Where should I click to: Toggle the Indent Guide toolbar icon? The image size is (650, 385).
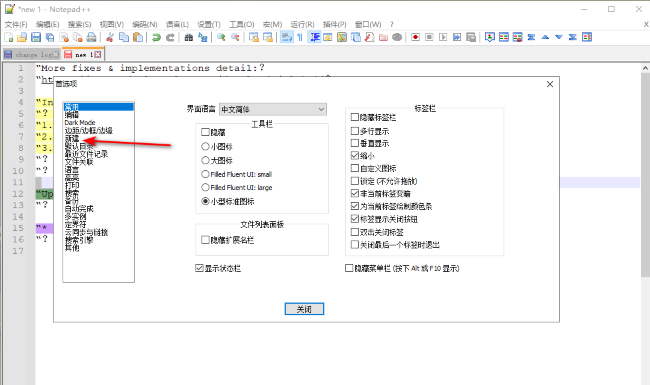click(315, 37)
